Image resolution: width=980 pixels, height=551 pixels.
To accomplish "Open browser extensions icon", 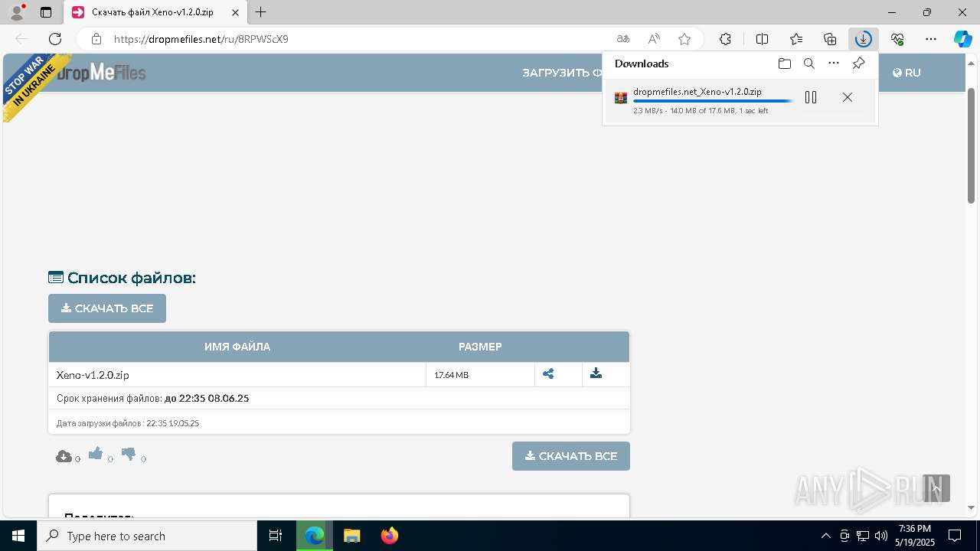I will pyautogui.click(x=725, y=39).
